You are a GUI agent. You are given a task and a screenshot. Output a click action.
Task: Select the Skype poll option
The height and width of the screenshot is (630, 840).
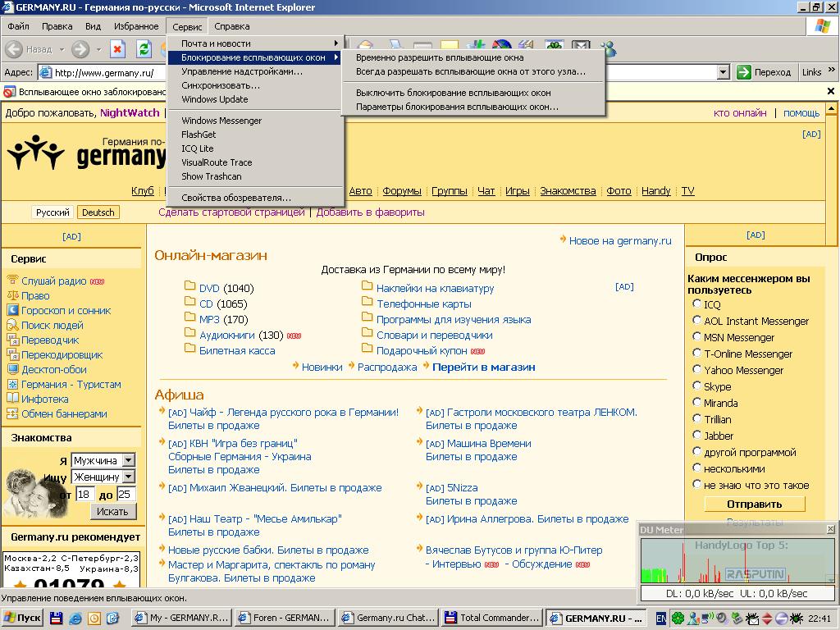(x=697, y=386)
